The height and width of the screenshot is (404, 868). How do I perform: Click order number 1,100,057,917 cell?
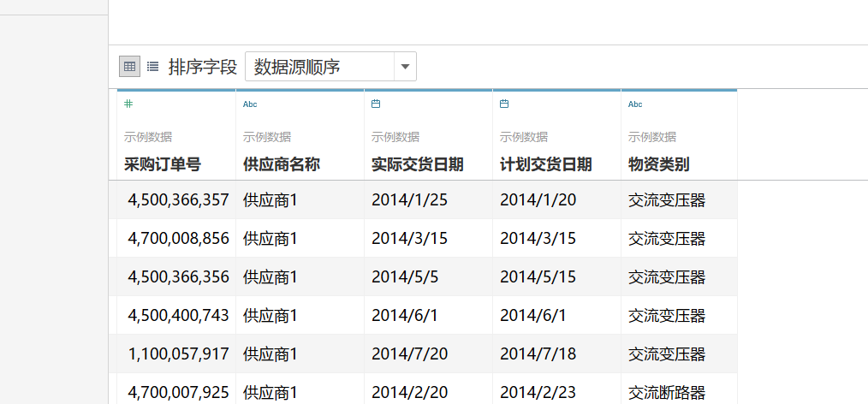(176, 353)
